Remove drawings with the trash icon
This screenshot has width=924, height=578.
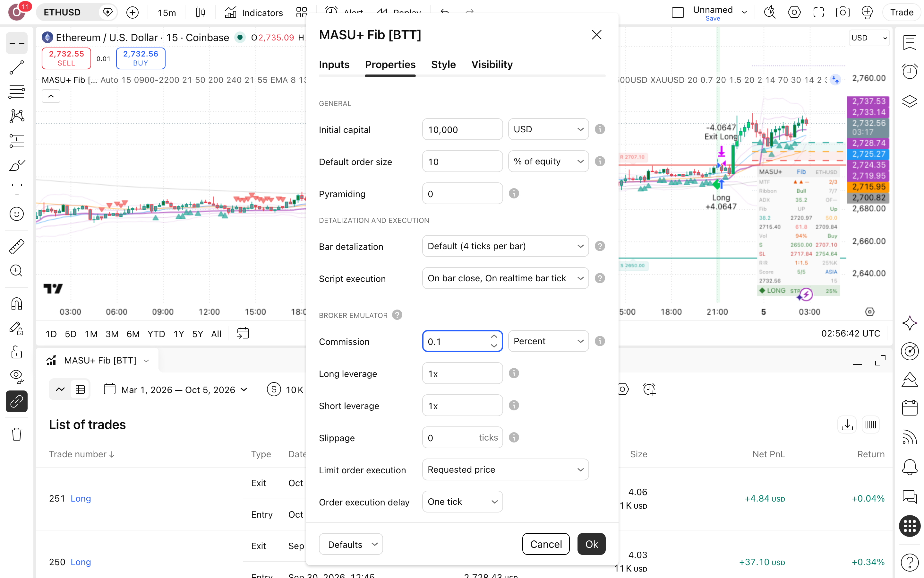[17, 434]
